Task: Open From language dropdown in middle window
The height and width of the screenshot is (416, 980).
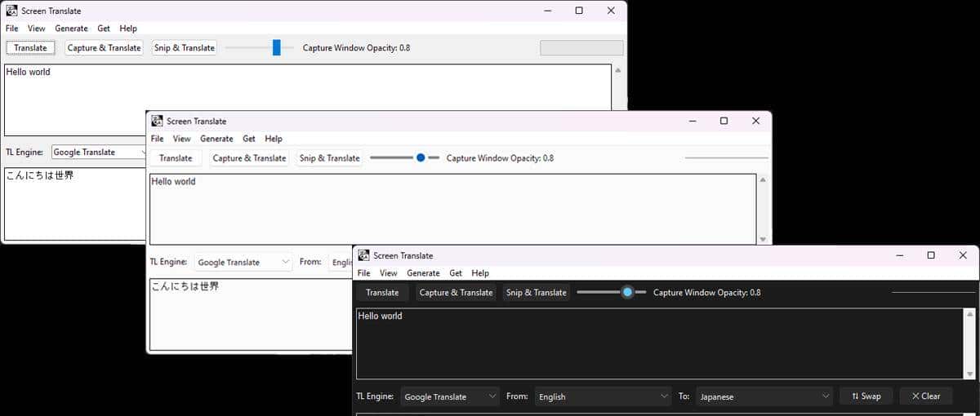Action: [x=341, y=262]
